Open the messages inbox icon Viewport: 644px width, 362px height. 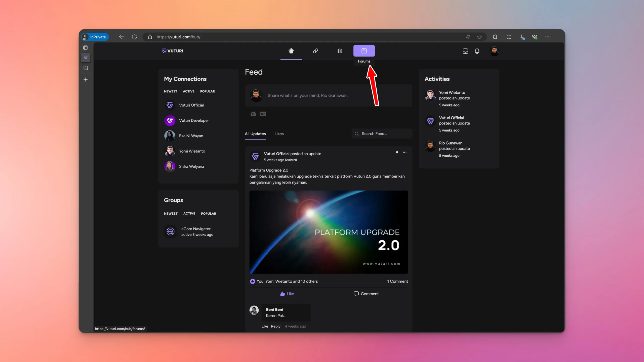465,51
